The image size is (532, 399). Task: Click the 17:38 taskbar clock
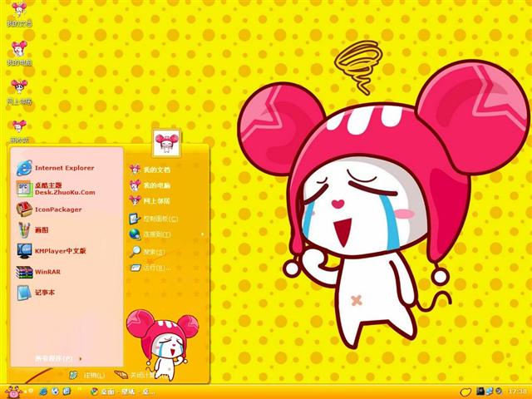(517, 392)
